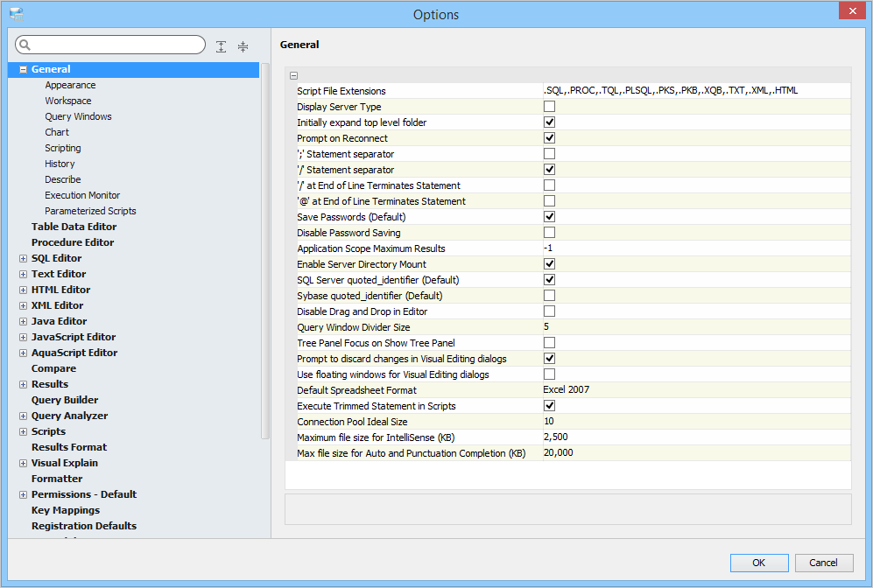Enable the Display Server Type checkbox
This screenshot has width=873, height=588.
coord(549,107)
